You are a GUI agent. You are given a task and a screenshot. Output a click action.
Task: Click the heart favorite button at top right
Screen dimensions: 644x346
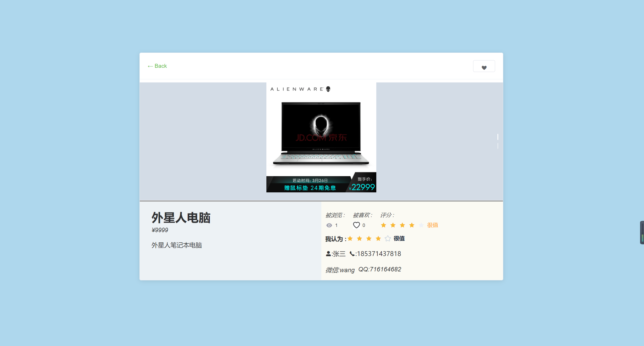pos(484,66)
